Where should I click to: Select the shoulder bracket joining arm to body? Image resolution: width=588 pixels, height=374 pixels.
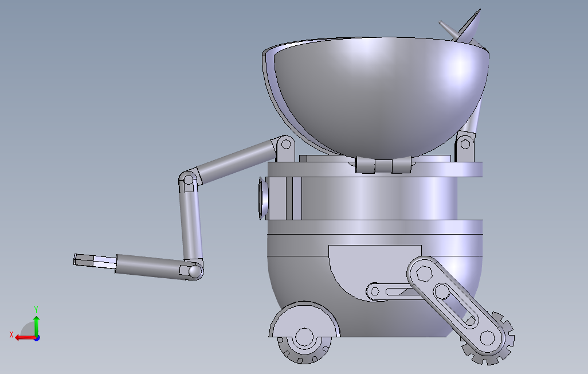coord(285,149)
